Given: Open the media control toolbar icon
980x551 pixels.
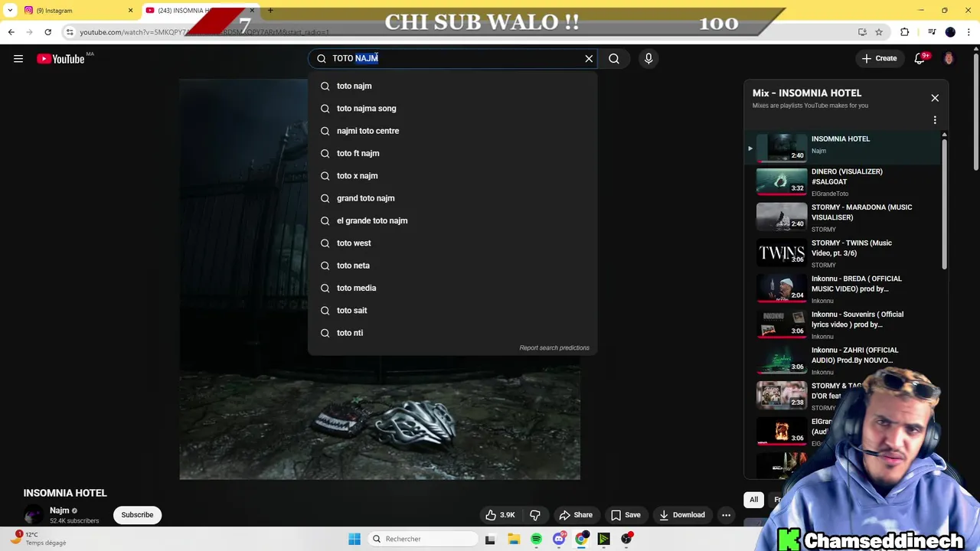Looking at the screenshot, I should coord(932,32).
